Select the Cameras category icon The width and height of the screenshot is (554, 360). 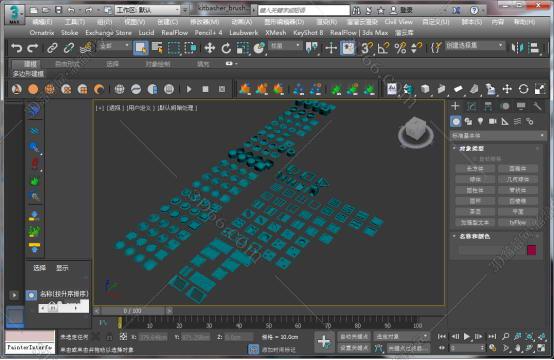coord(493,122)
